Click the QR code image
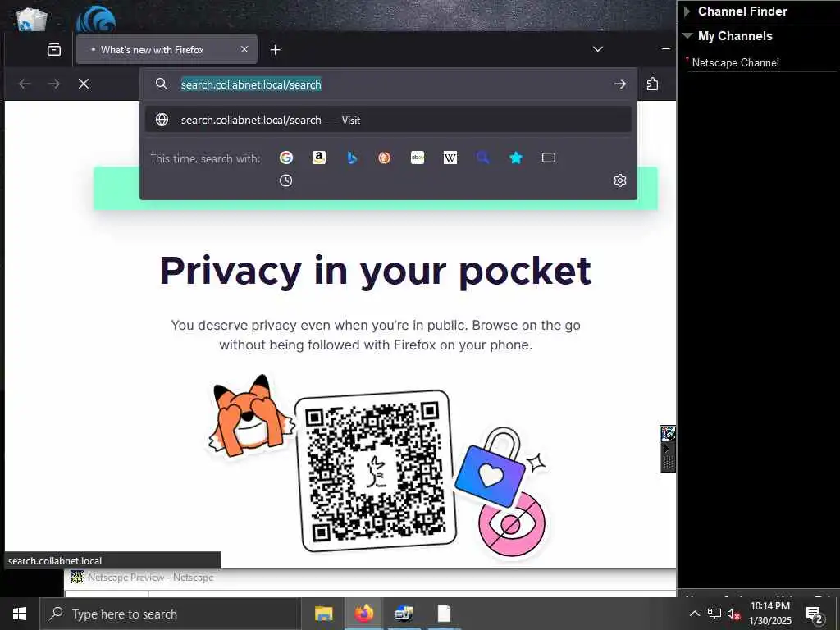Viewport: 840px width, 630px height. coord(376,470)
